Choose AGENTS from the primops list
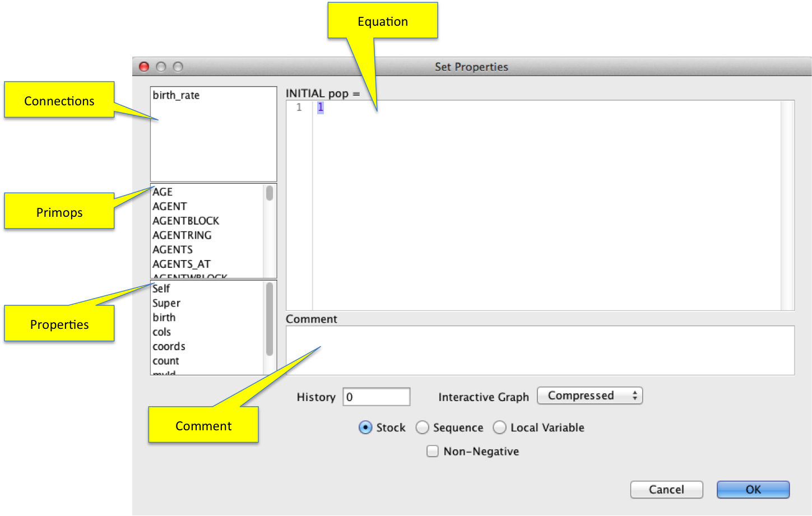 coord(173,250)
